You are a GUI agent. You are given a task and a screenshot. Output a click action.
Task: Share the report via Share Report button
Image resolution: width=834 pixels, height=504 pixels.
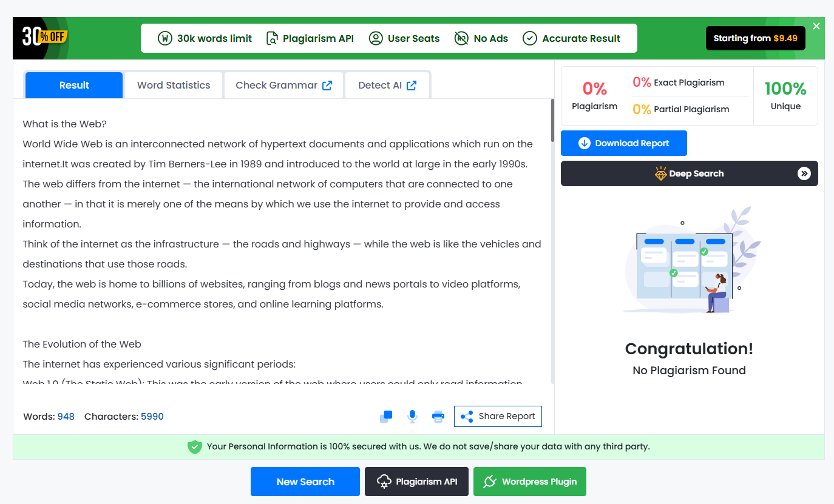[498, 416]
